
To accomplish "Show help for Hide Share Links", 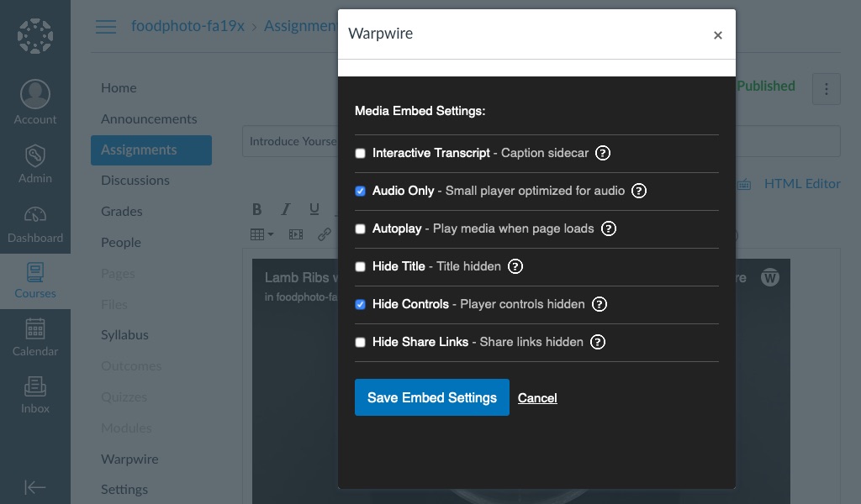I will (598, 342).
